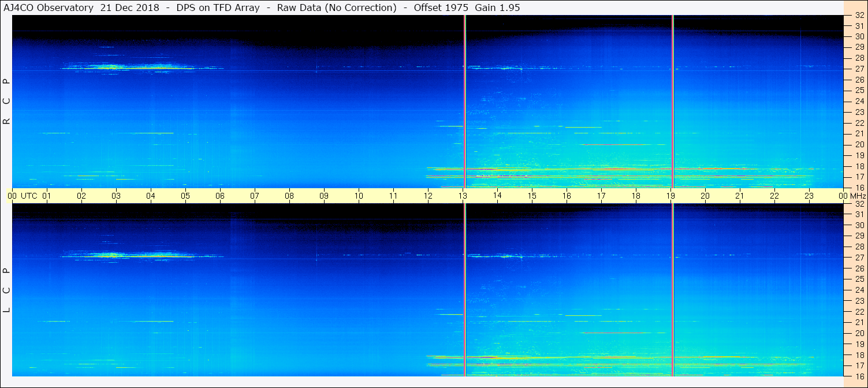Select hour label 17 on the UTC time axis
This screenshot has width=868, height=388.
pyautogui.click(x=601, y=196)
